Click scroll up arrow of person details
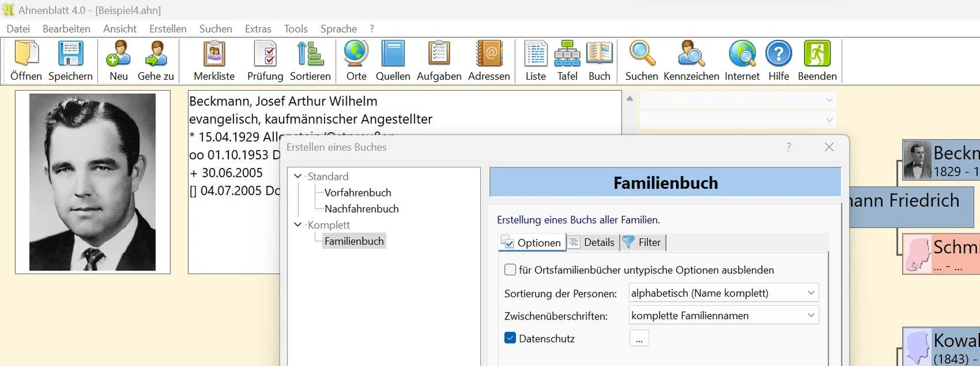980x366 pixels. pyautogui.click(x=630, y=99)
